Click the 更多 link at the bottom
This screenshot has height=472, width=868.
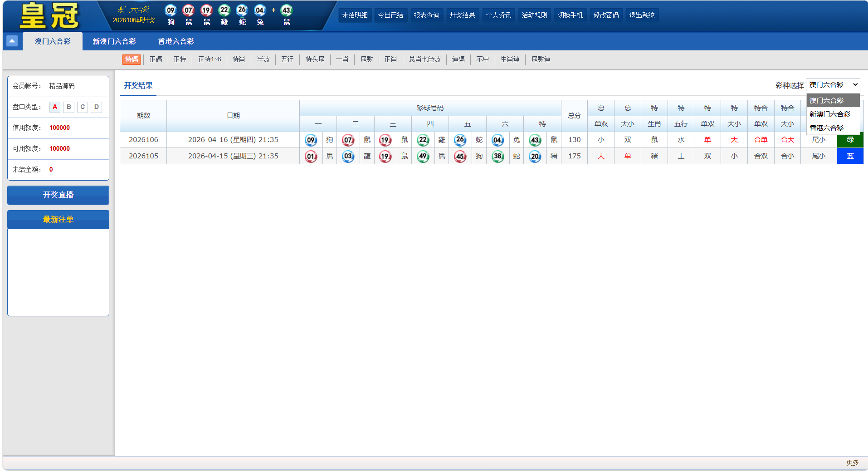(852, 462)
